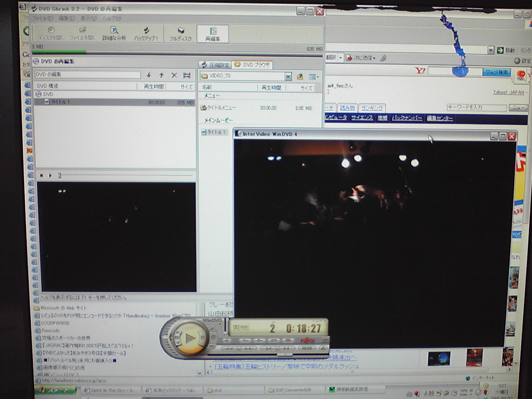Click the WinDVD rewind button
Screen dimensions: 532x399
pos(229,349)
